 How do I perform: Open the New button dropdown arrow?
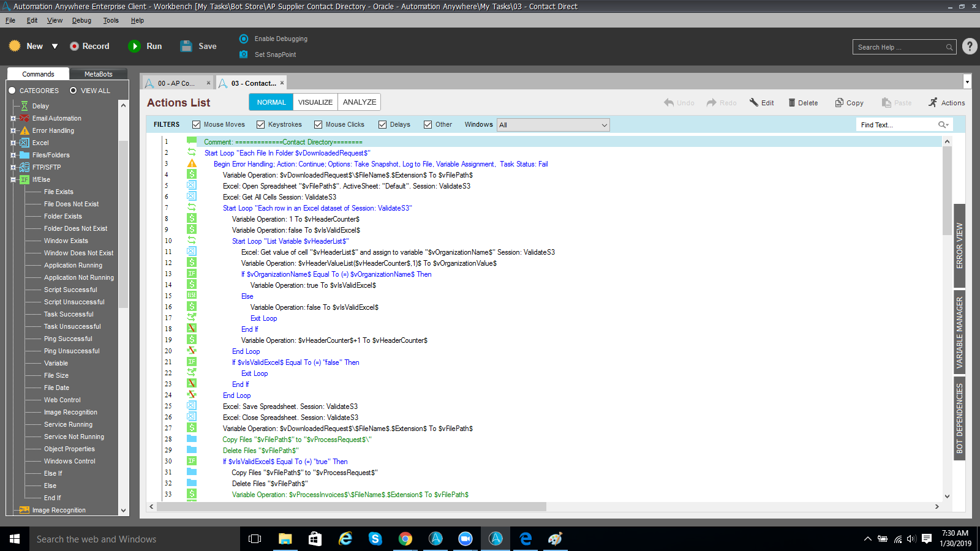55,47
